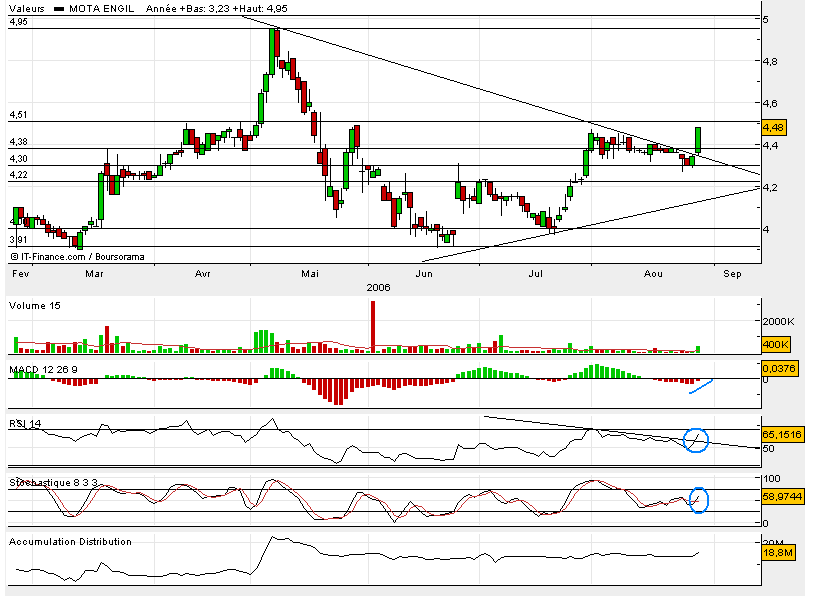This screenshot has height=612, width=819.
Task: Click the 'Année +Bas: 3,23 +Haut: 4,95' header text
Action: click(216, 8)
